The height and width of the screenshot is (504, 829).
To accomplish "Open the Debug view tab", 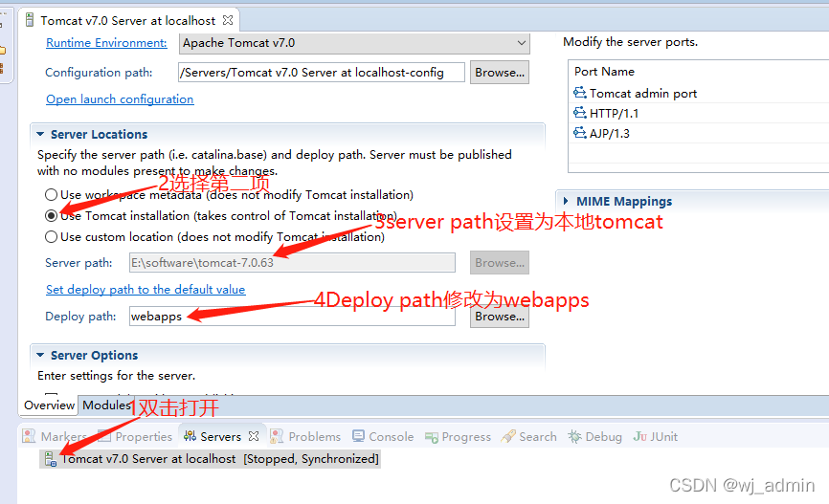I will point(595,437).
